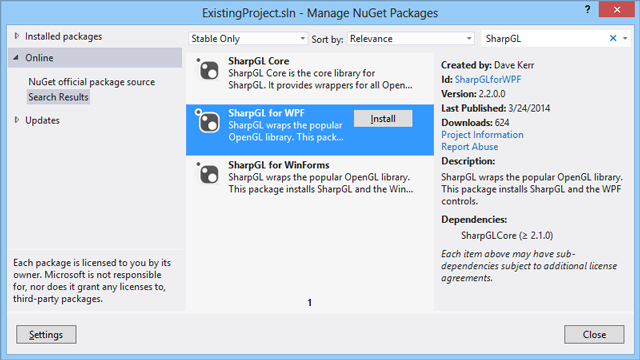The height and width of the screenshot is (360, 640).
Task: Open the Stable Only dropdown
Action: coord(248,39)
